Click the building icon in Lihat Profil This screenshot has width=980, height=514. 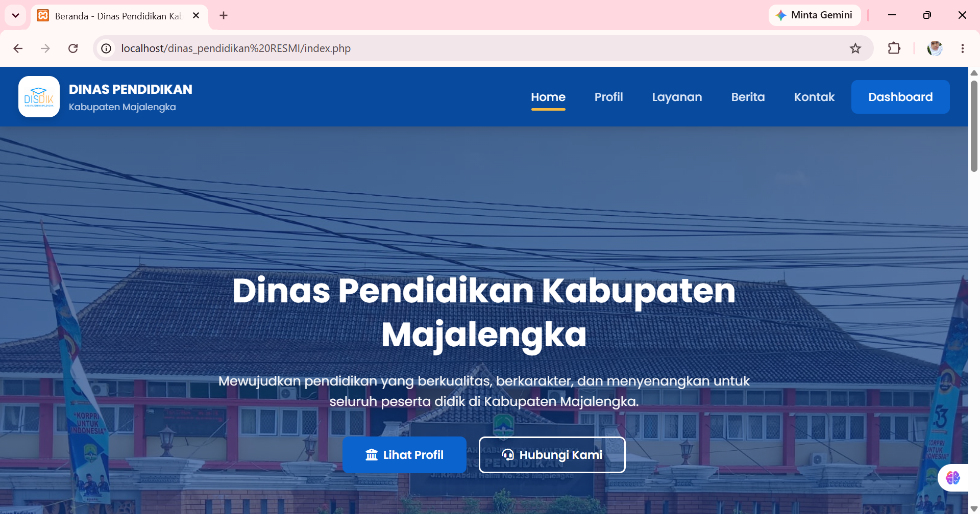click(372, 455)
